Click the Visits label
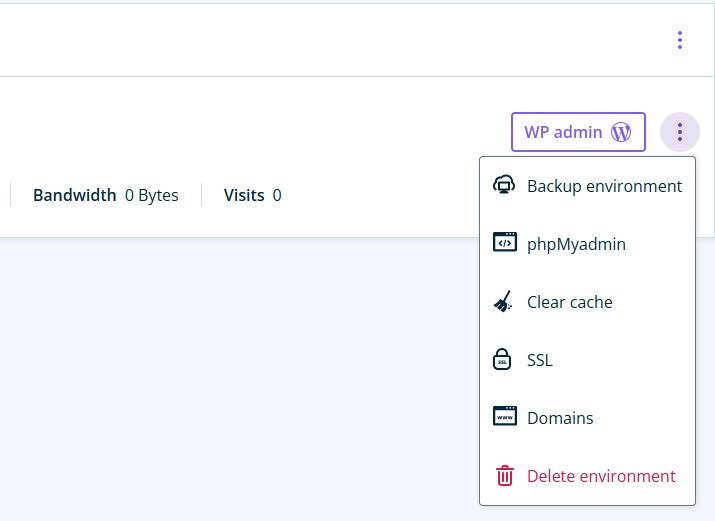715x521 pixels. tap(244, 195)
